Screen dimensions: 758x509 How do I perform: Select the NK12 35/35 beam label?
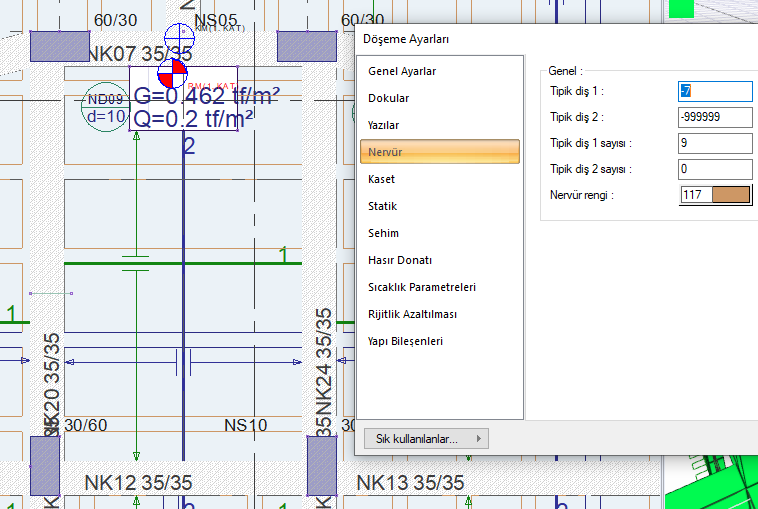point(138,482)
